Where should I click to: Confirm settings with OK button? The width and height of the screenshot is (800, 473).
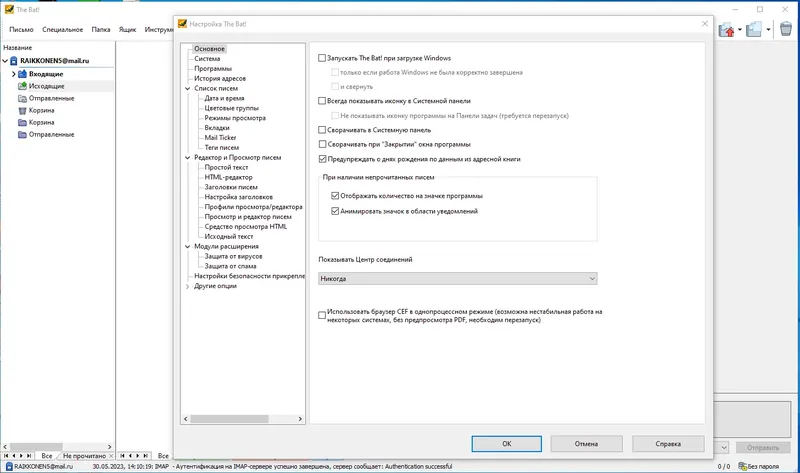(x=507, y=444)
